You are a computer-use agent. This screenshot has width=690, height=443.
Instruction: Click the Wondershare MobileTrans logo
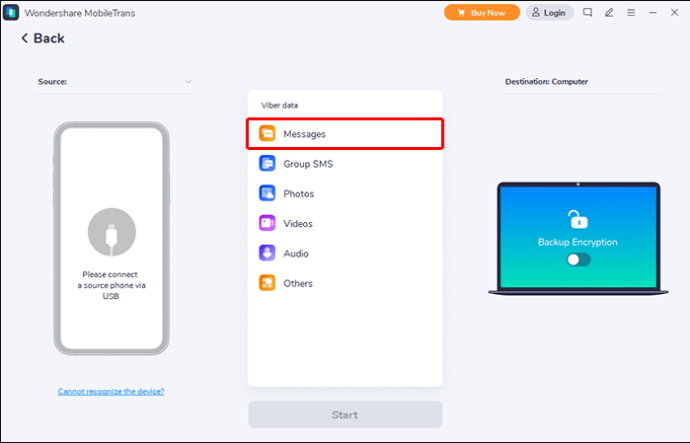tap(11, 12)
